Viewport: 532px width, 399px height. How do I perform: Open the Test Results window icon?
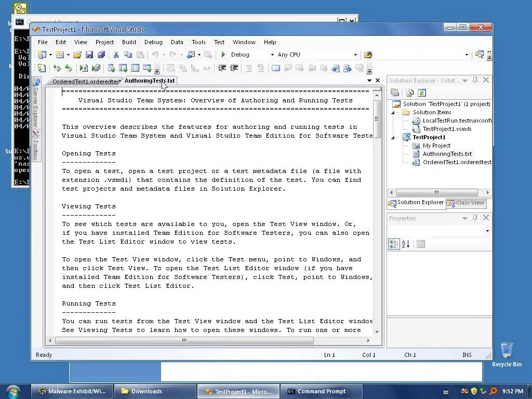click(x=135, y=68)
